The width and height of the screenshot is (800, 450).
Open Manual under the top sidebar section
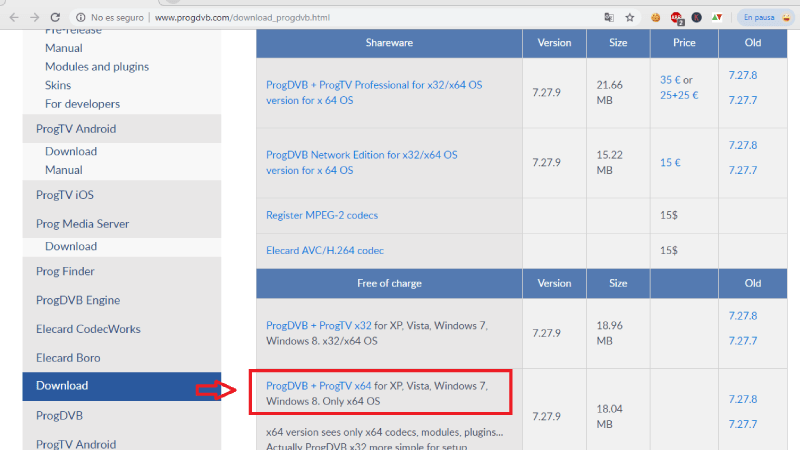(x=64, y=48)
